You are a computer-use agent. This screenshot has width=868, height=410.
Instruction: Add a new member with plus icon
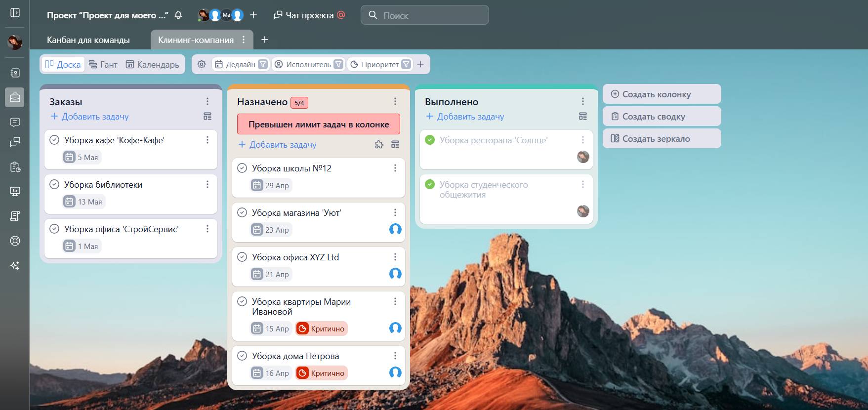tap(253, 15)
